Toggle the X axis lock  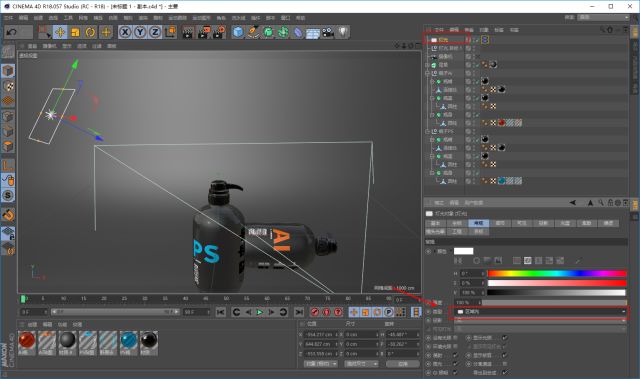click(x=125, y=32)
